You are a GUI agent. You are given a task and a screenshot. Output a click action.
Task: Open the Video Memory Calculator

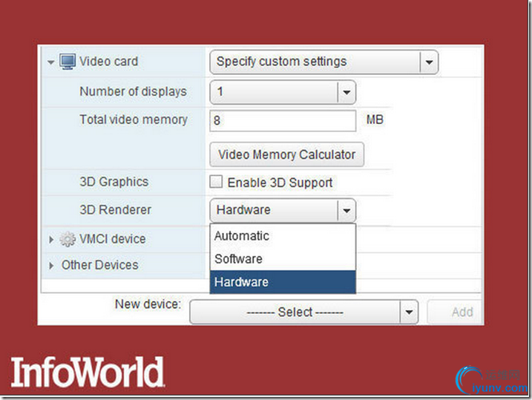[286, 154]
